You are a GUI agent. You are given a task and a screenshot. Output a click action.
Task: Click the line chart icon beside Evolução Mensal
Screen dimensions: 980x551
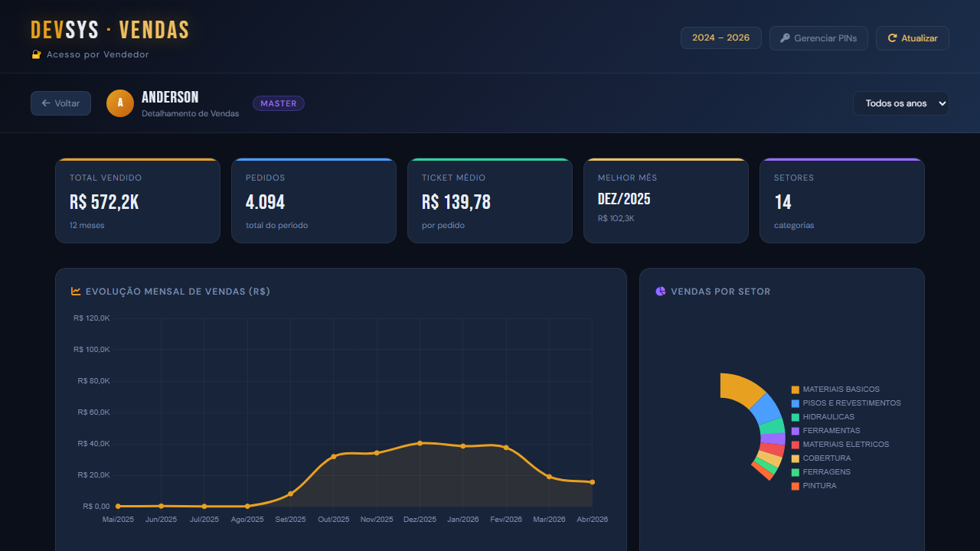76,291
